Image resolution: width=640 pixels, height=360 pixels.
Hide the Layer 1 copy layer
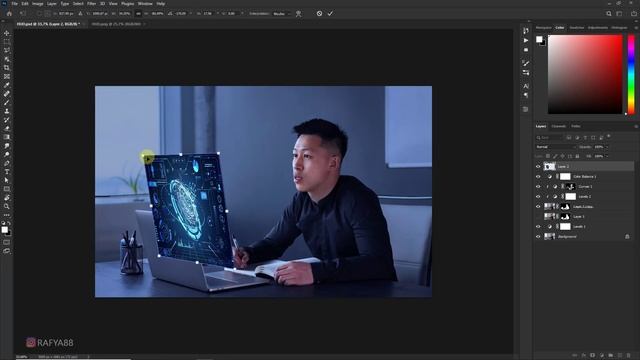coord(538,207)
